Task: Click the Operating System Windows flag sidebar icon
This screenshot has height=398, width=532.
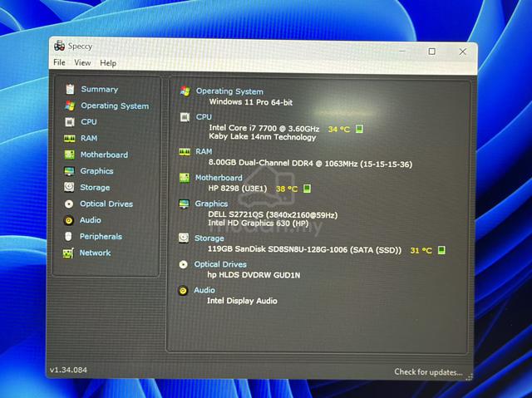Action: [x=70, y=106]
